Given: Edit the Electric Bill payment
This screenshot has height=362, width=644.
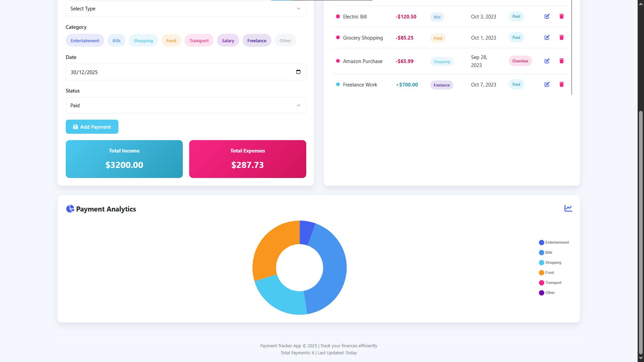Looking at the screenshot, I should (547, 16).
